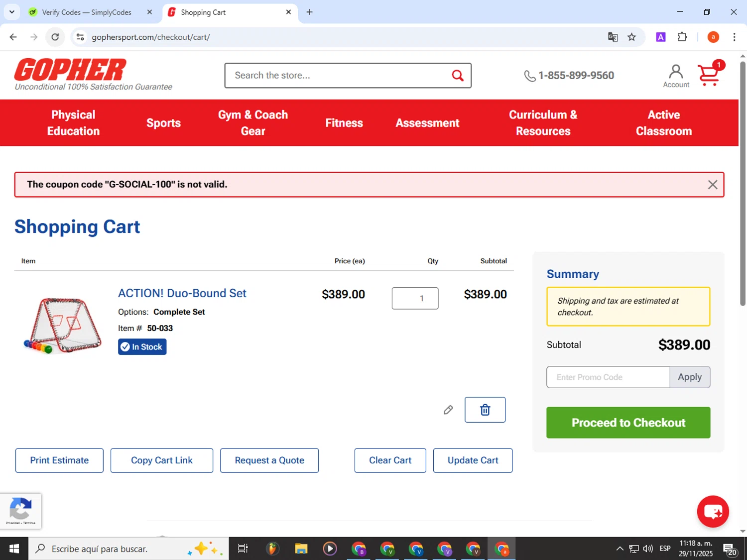
Task: Click the Clear Cart button
Action: click(x=390, y=460)
